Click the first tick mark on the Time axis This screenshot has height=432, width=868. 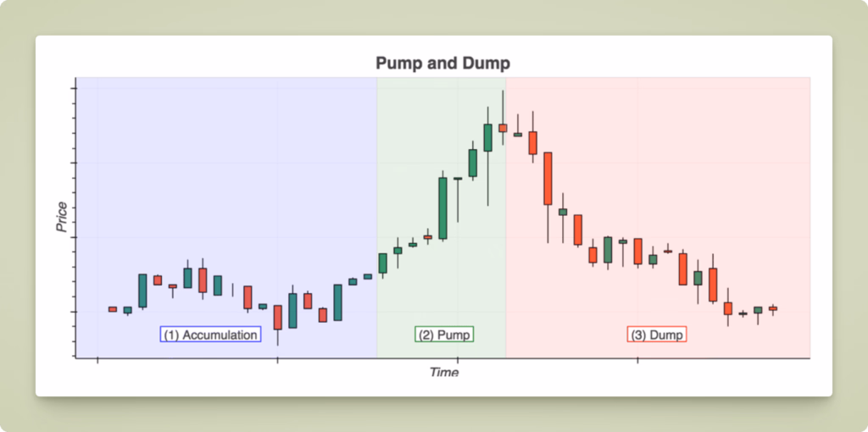[97, 361]
